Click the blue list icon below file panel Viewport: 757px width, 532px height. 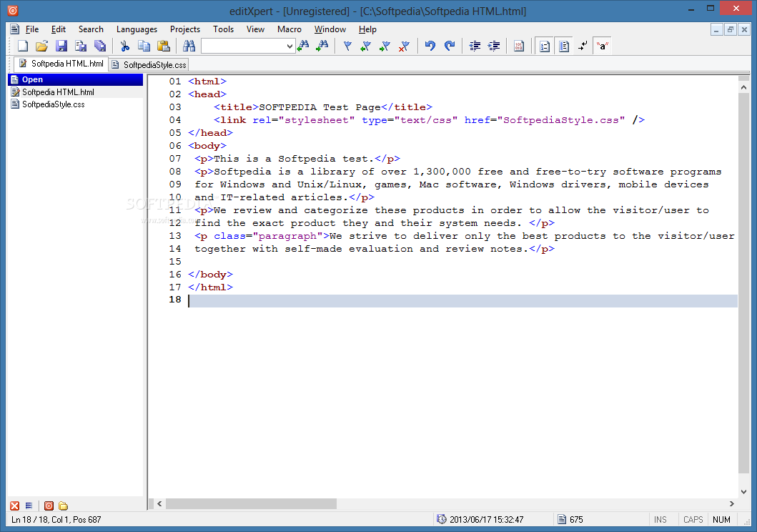29,506
